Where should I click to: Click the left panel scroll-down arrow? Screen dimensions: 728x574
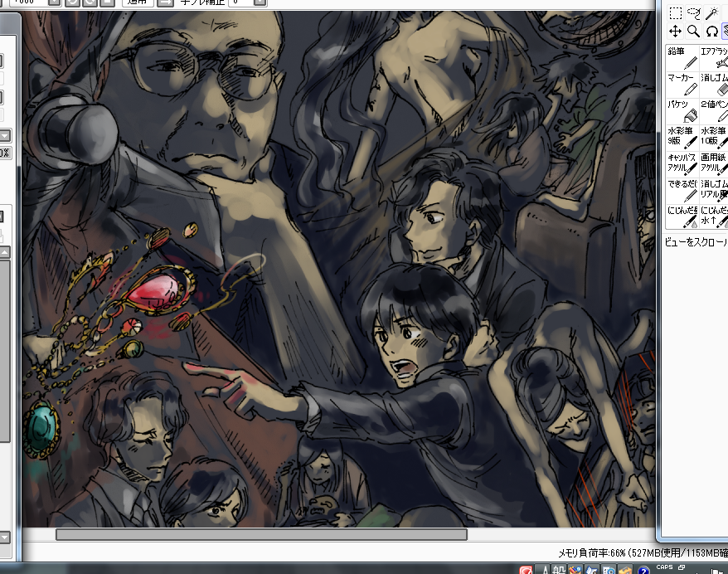(x=5, y=538)
